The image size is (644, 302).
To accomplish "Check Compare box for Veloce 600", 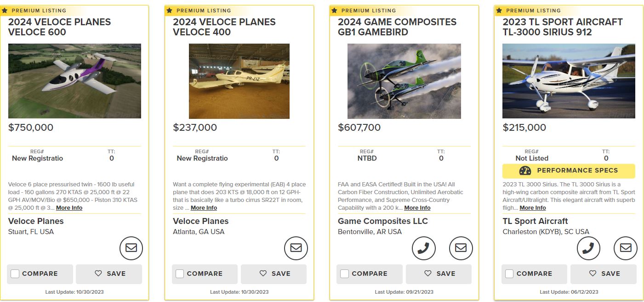I will (15, 274).
